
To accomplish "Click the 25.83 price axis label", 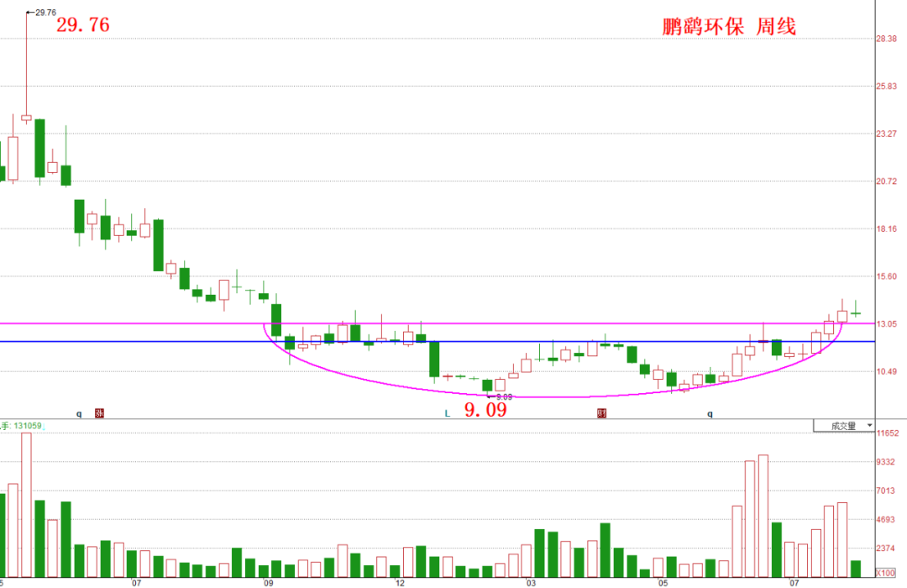I will point(886,87).
